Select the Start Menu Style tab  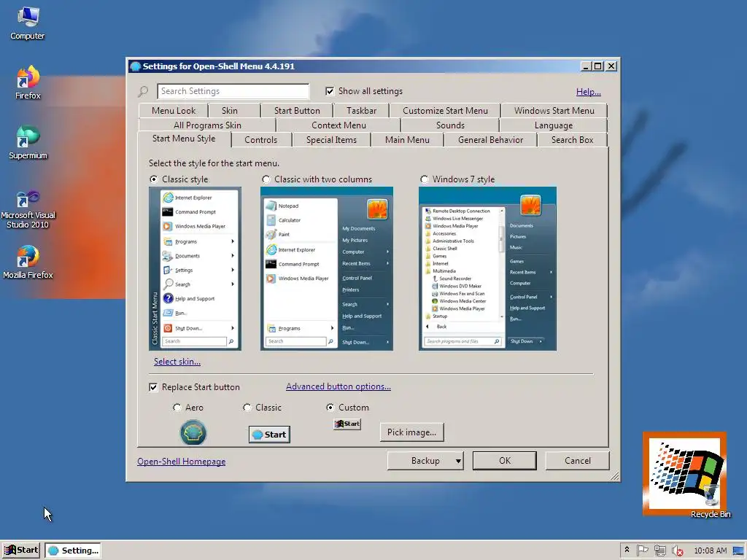[x=184, y=139]
